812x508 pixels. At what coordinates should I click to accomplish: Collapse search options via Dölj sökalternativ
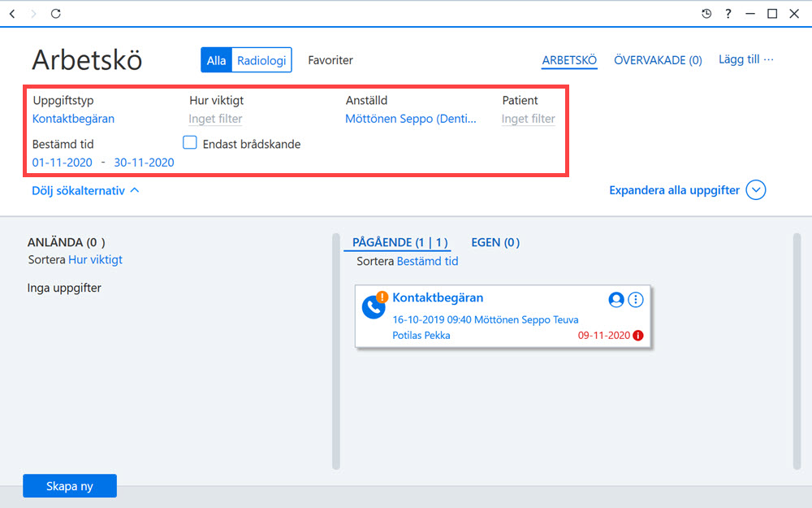(85, 191)
